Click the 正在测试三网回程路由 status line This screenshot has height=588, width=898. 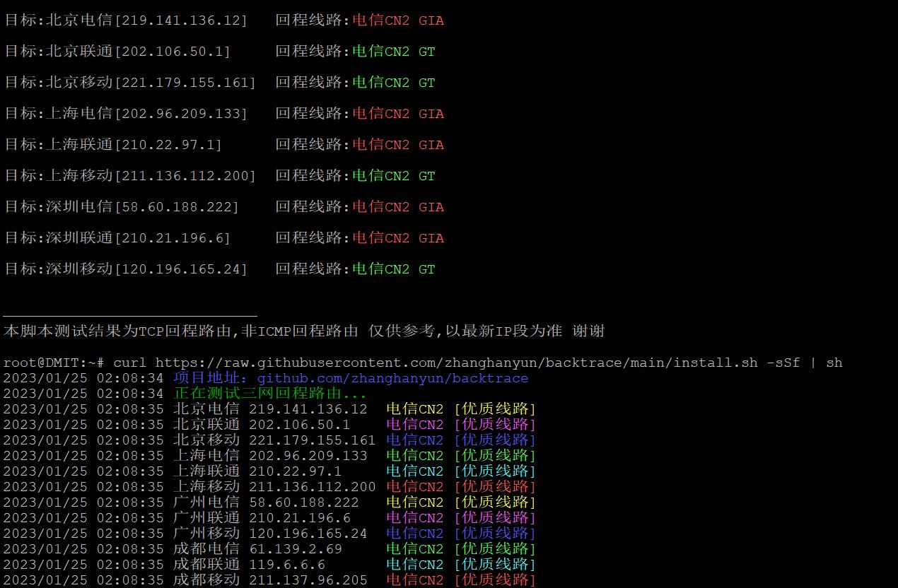[270, 394]
